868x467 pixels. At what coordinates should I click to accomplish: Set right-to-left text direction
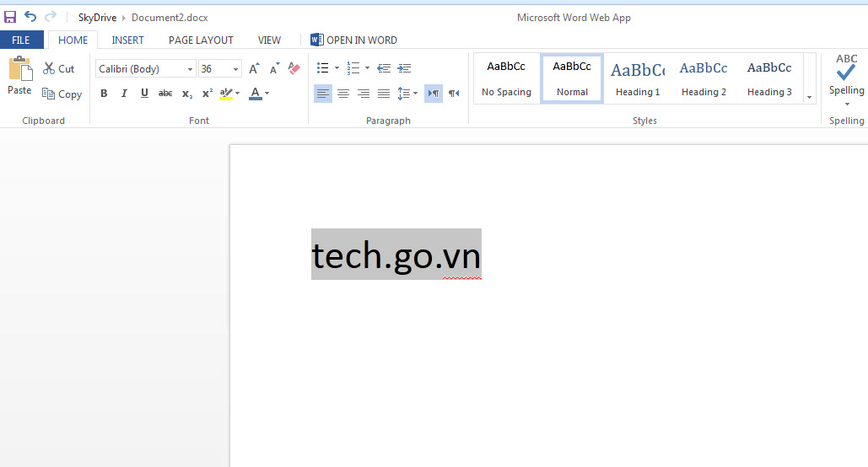click(x=454, y=94)
